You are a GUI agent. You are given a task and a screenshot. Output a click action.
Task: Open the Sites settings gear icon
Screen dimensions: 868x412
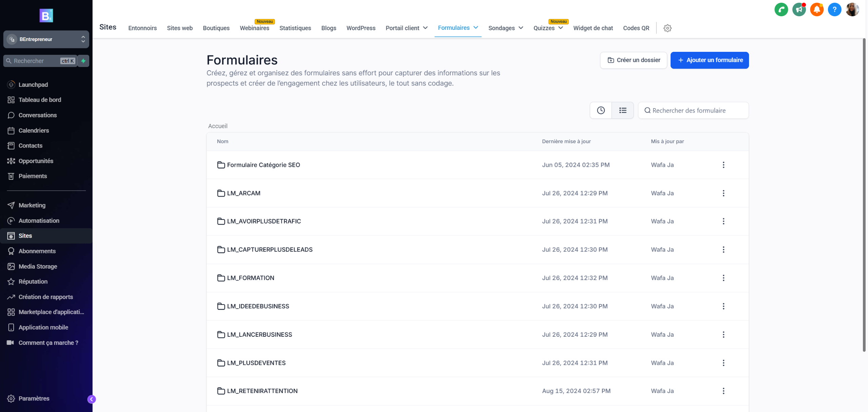[667, 28]
